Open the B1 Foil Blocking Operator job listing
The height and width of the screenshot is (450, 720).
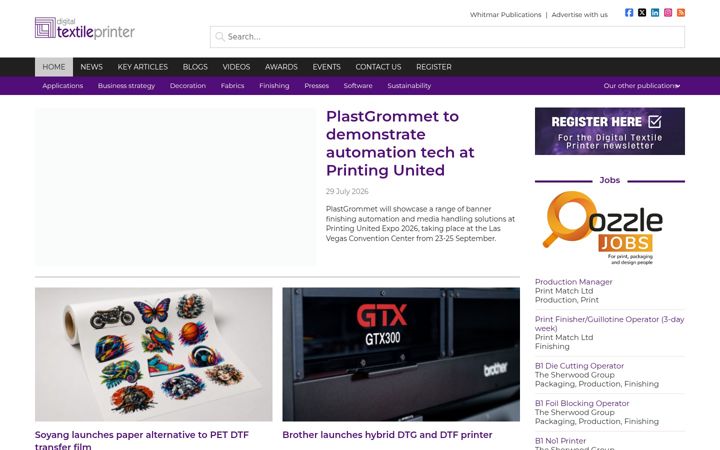pyautogui.click(x=582, y=404)
